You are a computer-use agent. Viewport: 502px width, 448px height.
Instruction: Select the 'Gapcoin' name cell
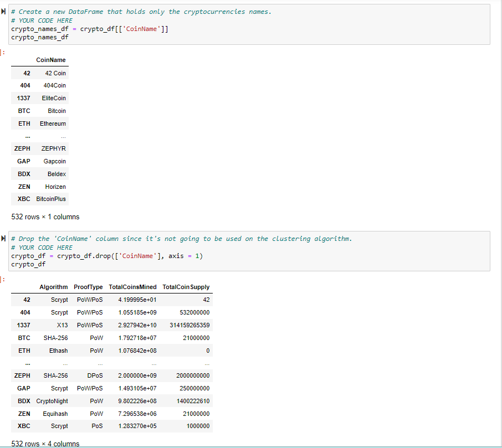[x=55, y=161]
